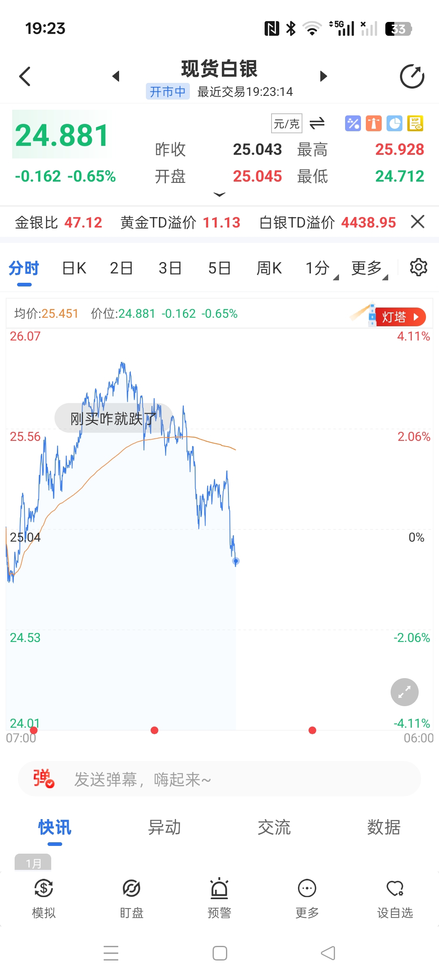
Task: Toggle the 弹 bullet comments icon
Action: click(43, 778)
